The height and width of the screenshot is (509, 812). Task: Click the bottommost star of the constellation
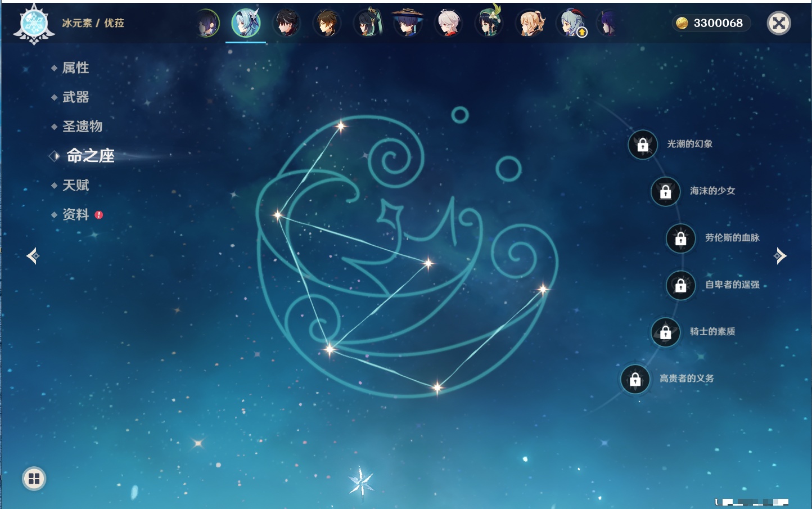click(x=437, y=388)
